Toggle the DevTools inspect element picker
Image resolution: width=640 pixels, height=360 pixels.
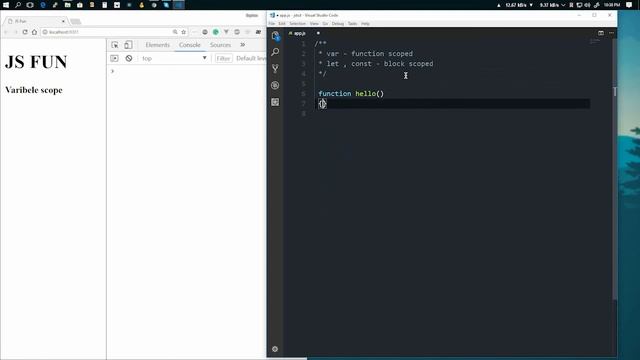[x=115, y=45]
